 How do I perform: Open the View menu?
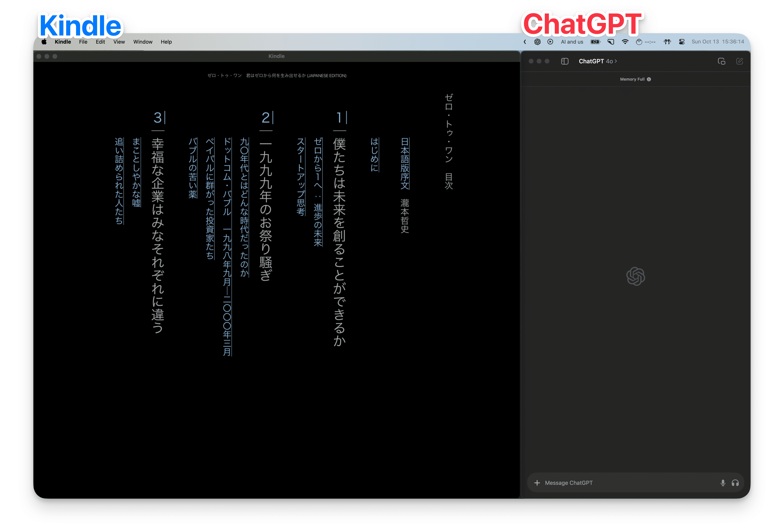pos(119,42)
